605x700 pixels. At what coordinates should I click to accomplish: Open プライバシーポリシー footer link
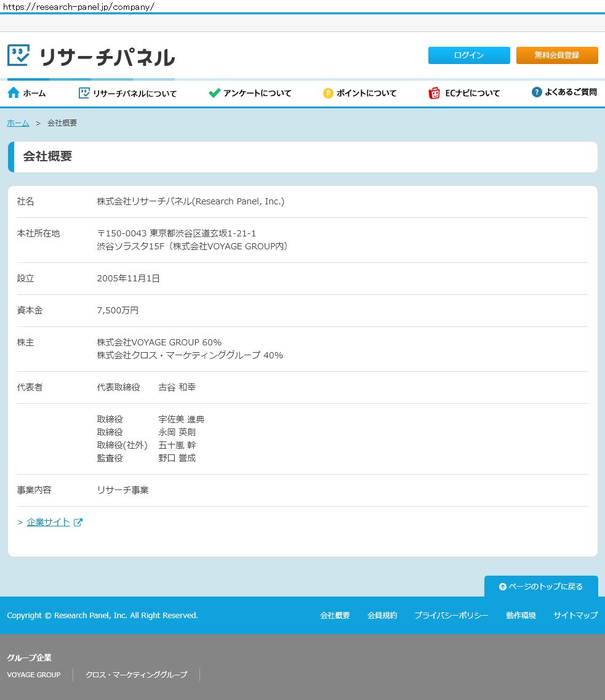point(451,616)
